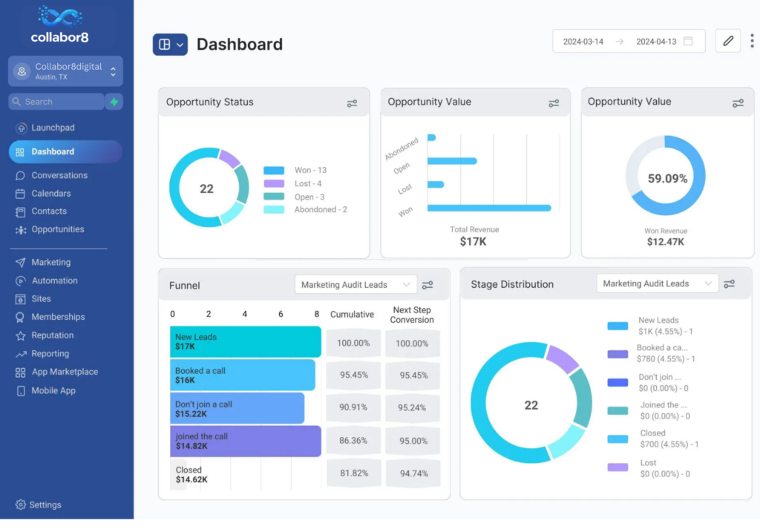Navigate to Opportunities page

click(x=58, y=229)
